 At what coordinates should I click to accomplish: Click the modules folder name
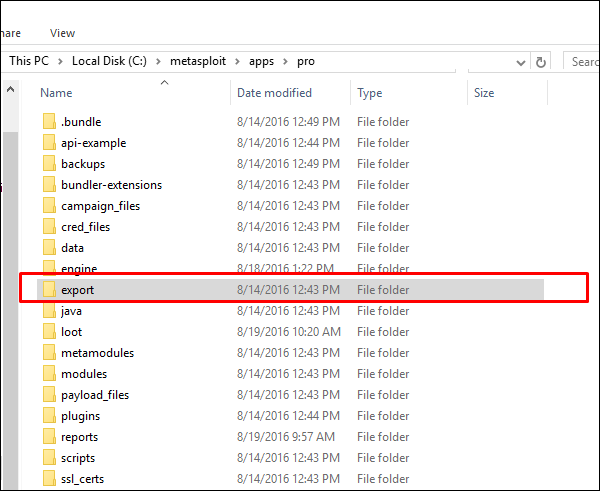pos(84,374)
